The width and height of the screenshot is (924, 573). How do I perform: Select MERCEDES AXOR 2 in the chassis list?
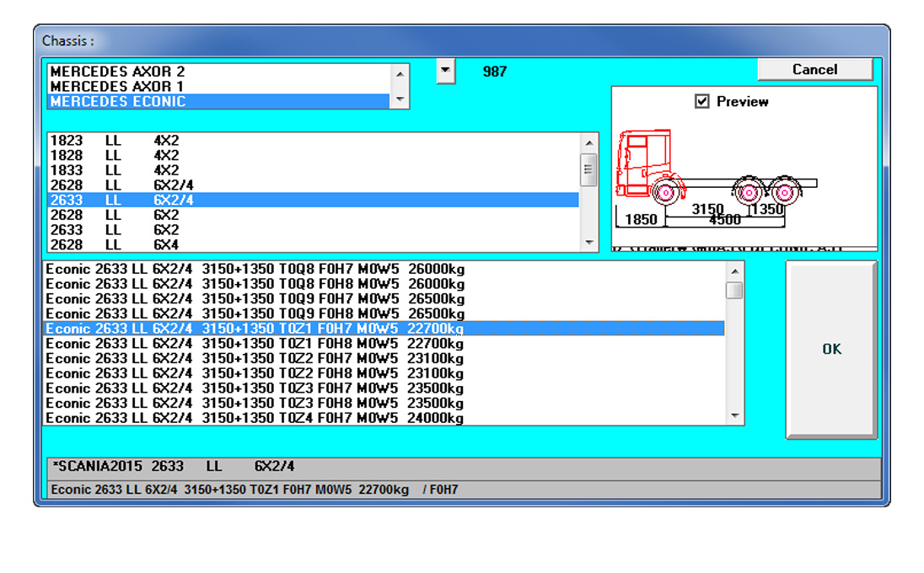pyautogui.click(x=218, y=72)
